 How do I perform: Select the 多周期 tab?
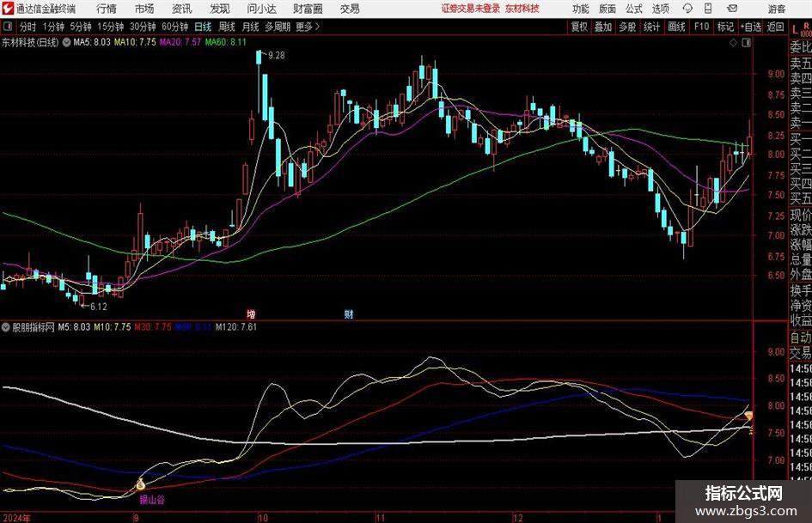(x=277, y=27)
